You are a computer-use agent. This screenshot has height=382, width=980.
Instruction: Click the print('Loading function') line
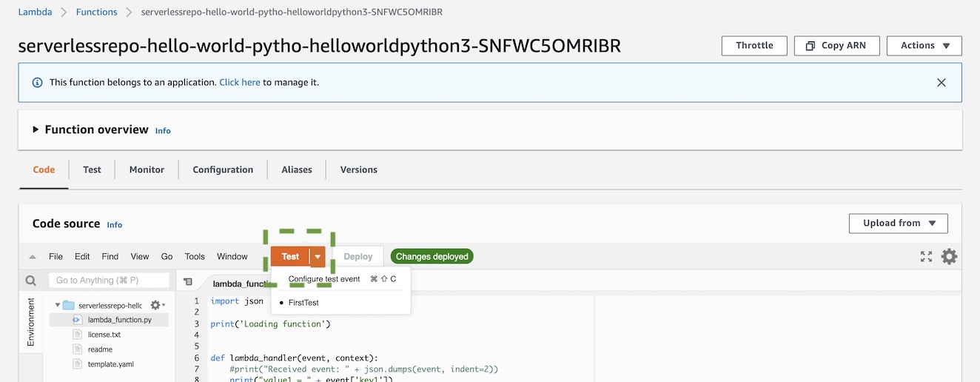point(270,324)
